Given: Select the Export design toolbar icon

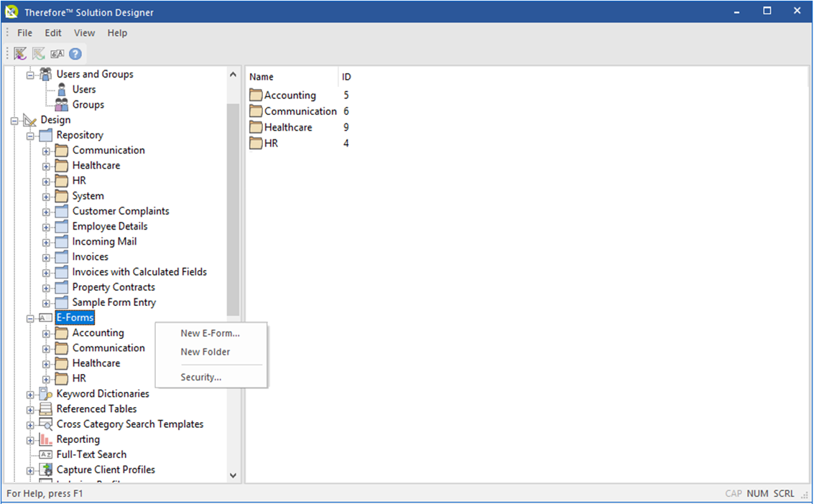Looking at the screenshot, I should [x=38, y=53].
